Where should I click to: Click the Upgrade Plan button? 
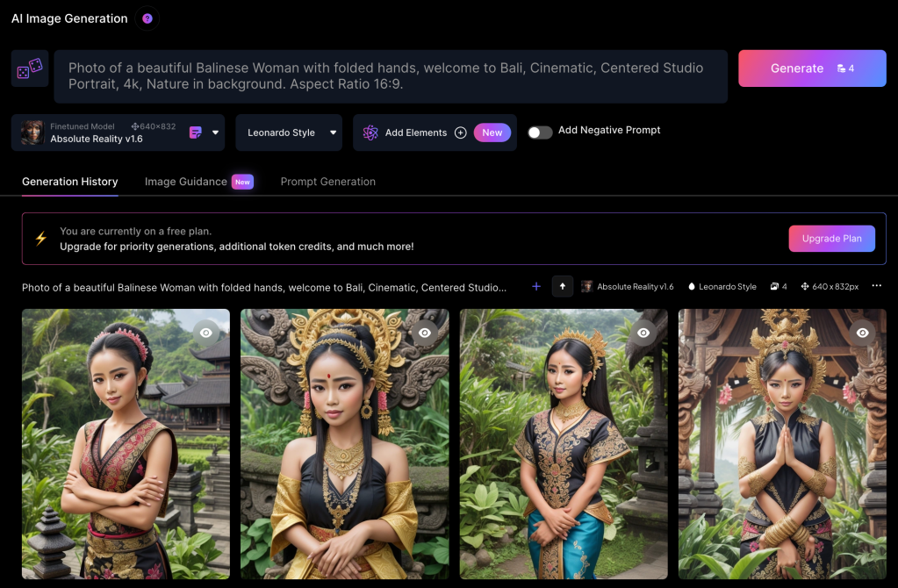[x=831, y=239]
